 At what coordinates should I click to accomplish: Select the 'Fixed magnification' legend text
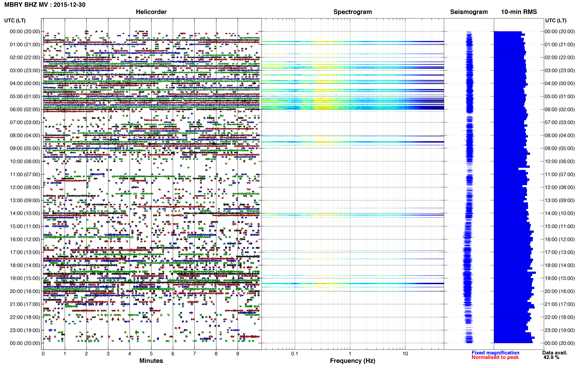(495, 353)
